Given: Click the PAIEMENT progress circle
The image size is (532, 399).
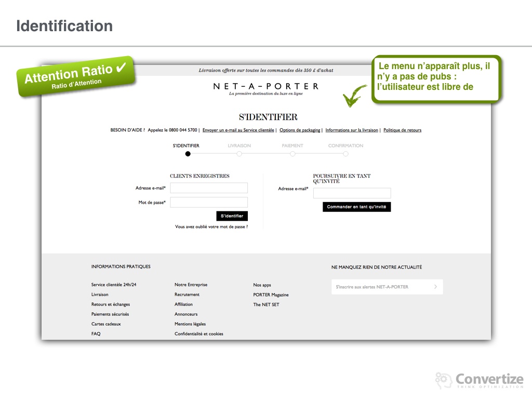Looking at the screenshot, I should point(292,154).
